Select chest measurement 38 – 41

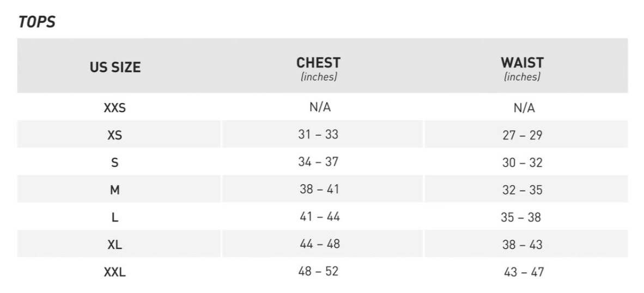coord(318,189)
